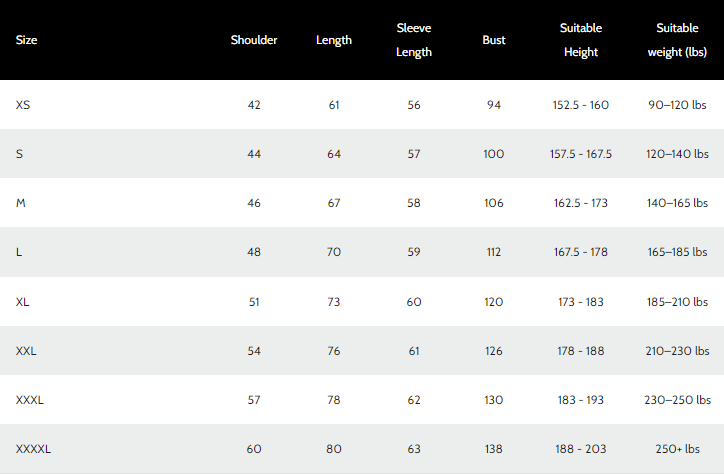Click the 140–165 lbs weight cell
724x474 pixels.
[x=678, y=203]
